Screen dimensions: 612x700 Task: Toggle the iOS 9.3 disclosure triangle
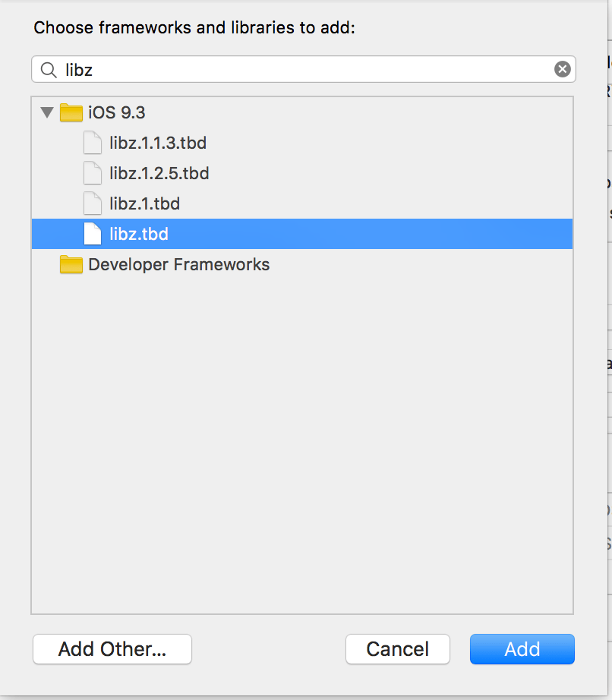(x=47, y=112)
